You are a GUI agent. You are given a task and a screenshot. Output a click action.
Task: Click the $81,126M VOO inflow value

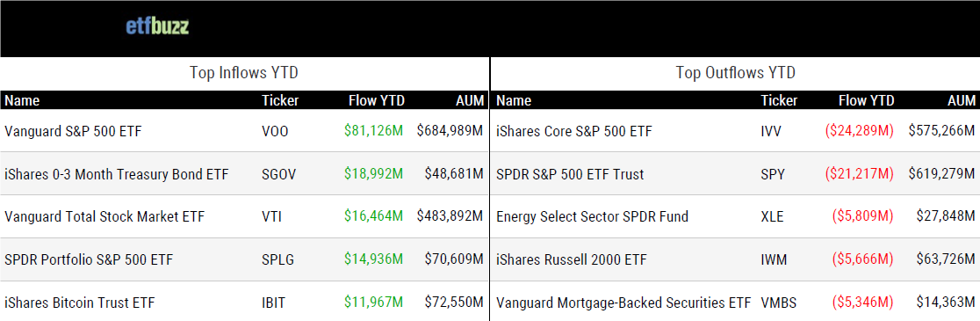click(374, 131)
